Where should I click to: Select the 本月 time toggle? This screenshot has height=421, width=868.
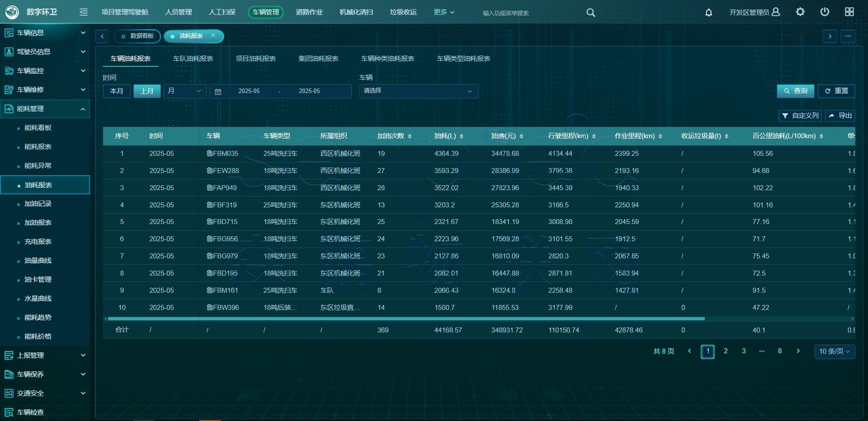(x=117, y=91)
